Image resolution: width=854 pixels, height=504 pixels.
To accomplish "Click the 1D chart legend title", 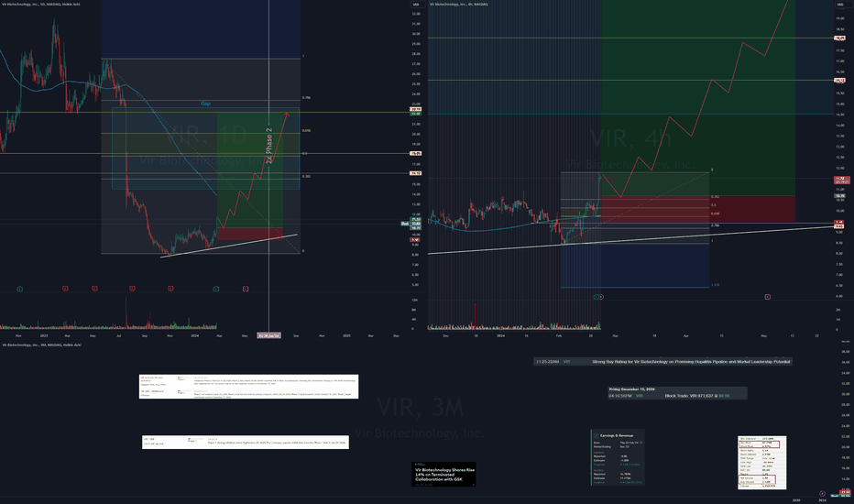I will [x=41, y=4].
